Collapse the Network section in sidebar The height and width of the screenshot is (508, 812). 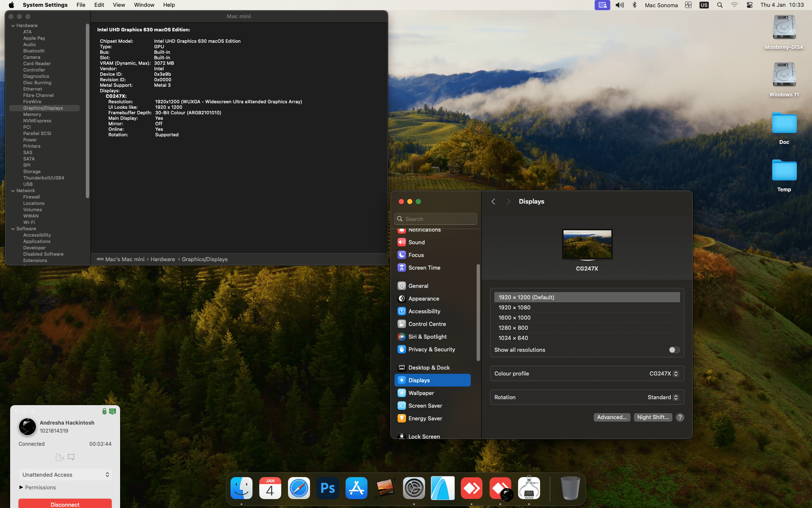pos(13,191)
